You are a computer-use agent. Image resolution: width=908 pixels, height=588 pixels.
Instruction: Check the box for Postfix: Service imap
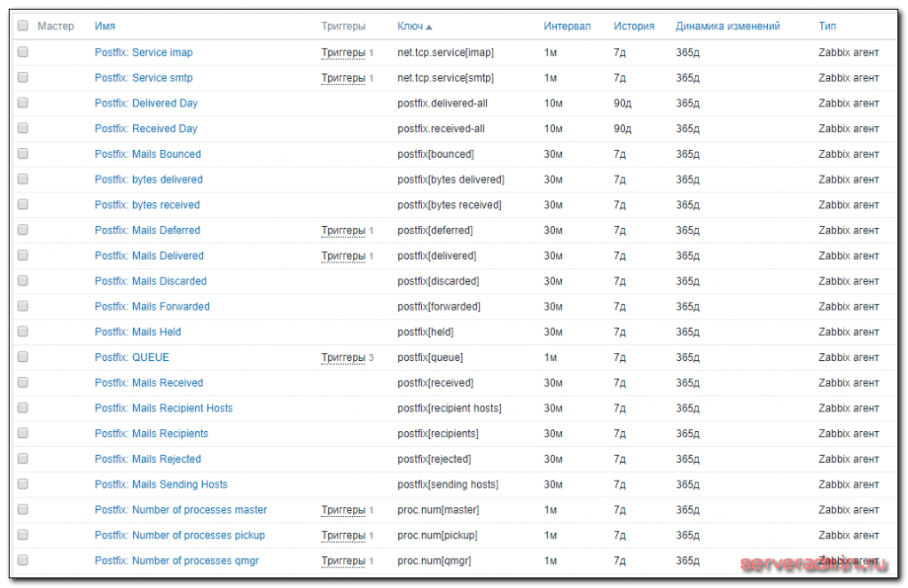[23, 52]
